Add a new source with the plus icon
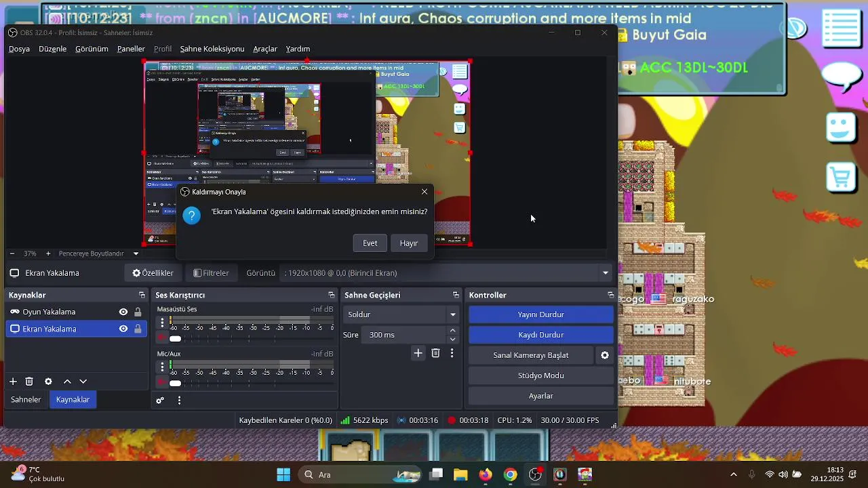The image size is (868, 488). (13, 382)
